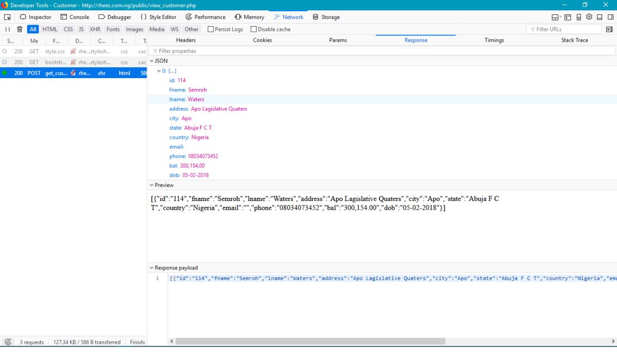Dock developer tools to the bottom

(x=600, y=17)
